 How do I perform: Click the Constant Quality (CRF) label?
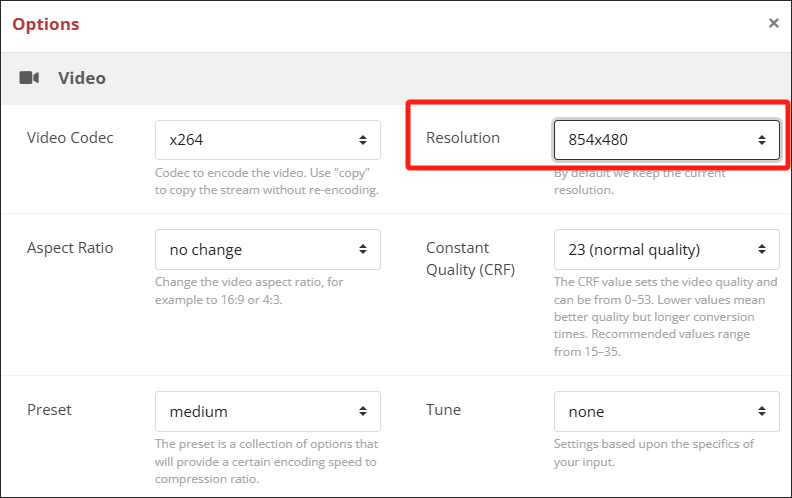(x=471, y=258)
